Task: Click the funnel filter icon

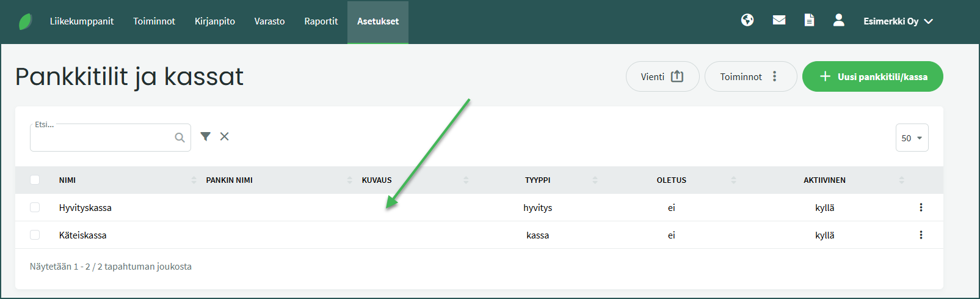Action: coord(206,136)
